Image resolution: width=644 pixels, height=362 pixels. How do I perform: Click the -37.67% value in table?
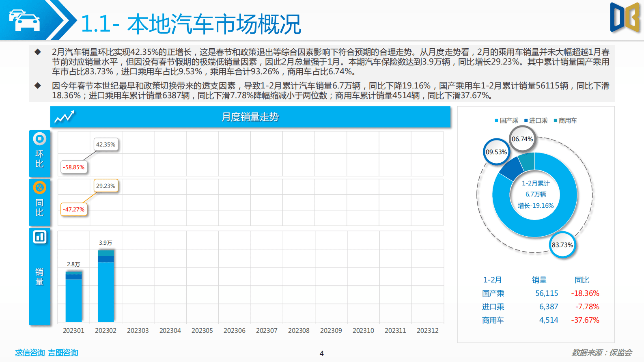coord(585,320)
